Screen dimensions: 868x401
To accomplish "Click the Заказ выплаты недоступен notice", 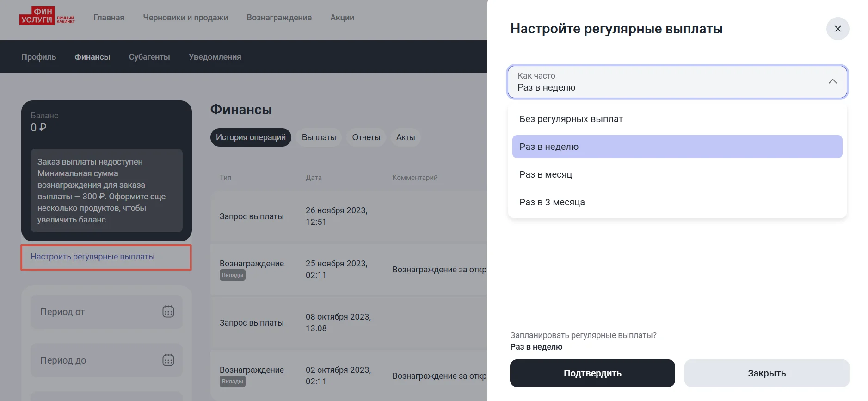I will point(106,191).
